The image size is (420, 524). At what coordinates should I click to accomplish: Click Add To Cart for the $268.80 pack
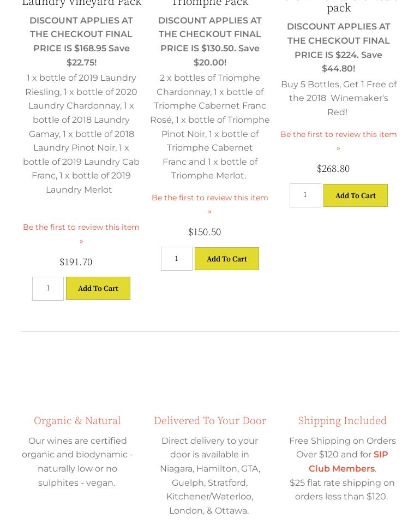[356, 195]
